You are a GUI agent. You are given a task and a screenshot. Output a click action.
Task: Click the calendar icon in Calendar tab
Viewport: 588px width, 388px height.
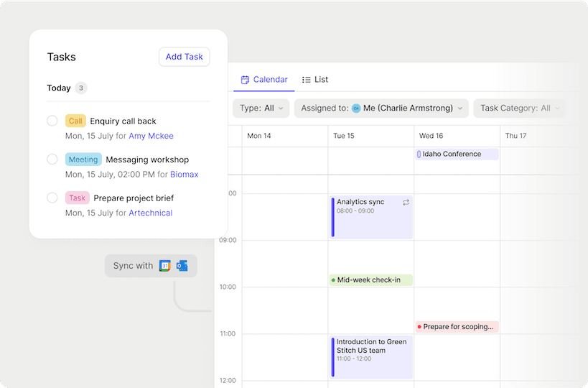click(245, 80)
